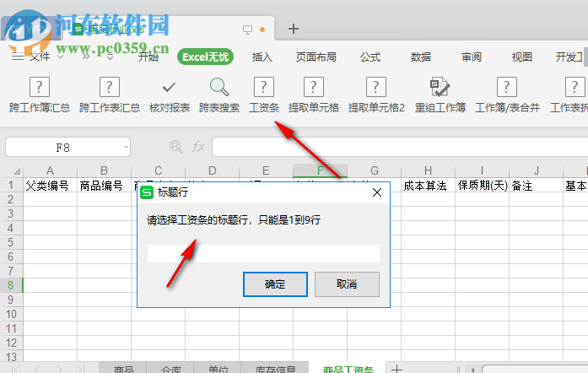Select the 商品工资条 sheet tab
The image size is (588, 373).
pyautogui.click(x=348, y=369)
